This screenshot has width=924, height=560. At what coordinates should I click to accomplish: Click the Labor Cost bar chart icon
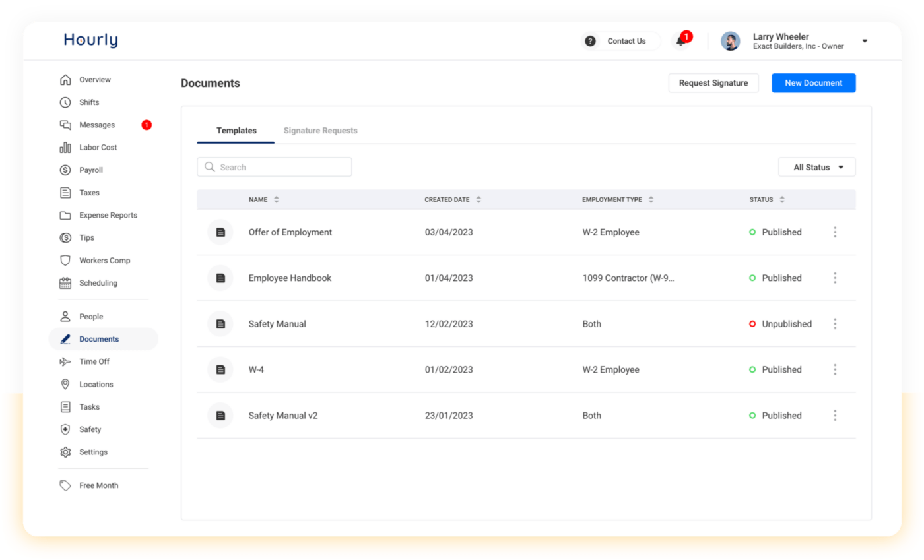[x=65, y=148]
